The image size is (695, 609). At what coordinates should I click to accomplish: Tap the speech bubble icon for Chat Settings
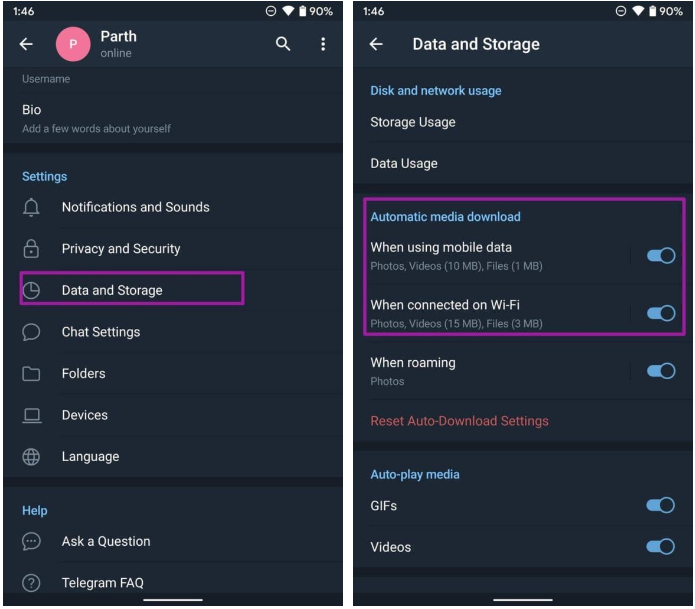[x=31, y=332]
